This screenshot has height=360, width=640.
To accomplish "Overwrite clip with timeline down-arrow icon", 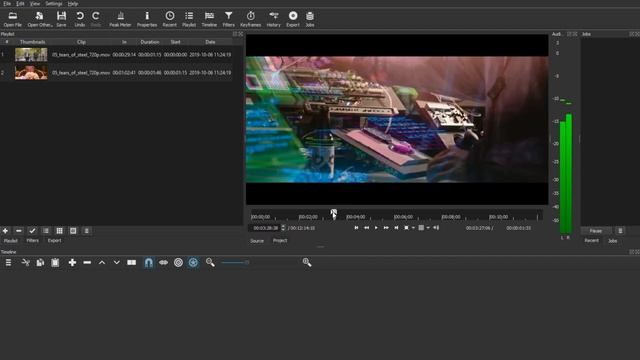I will (117, 262).
